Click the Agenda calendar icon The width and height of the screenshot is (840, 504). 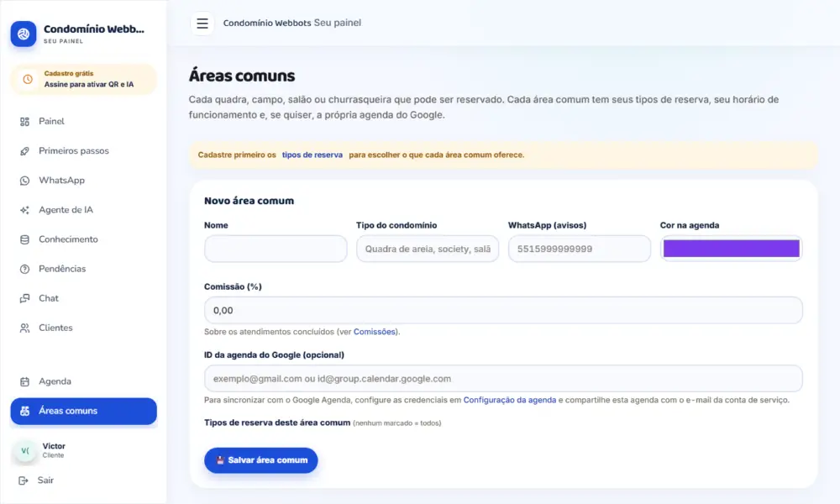(x=24, y=381)
